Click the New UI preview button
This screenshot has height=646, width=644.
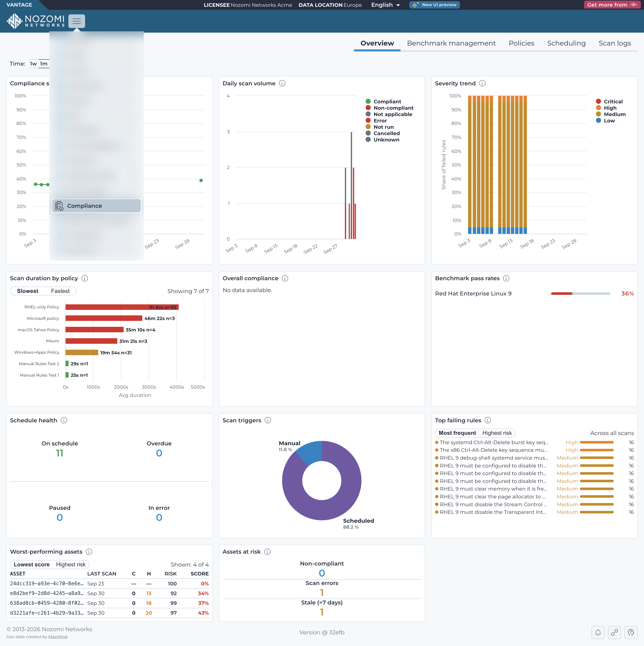click(x=434, y=5)
